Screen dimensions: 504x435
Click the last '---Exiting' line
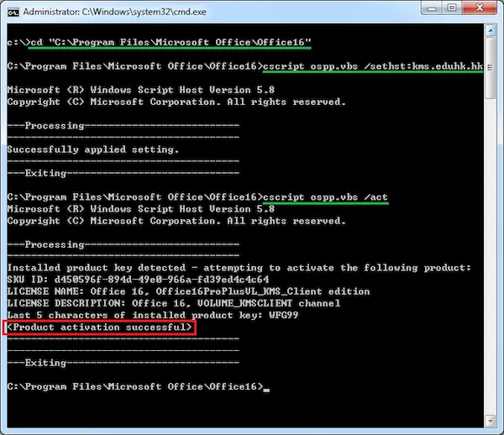[123, 363]
